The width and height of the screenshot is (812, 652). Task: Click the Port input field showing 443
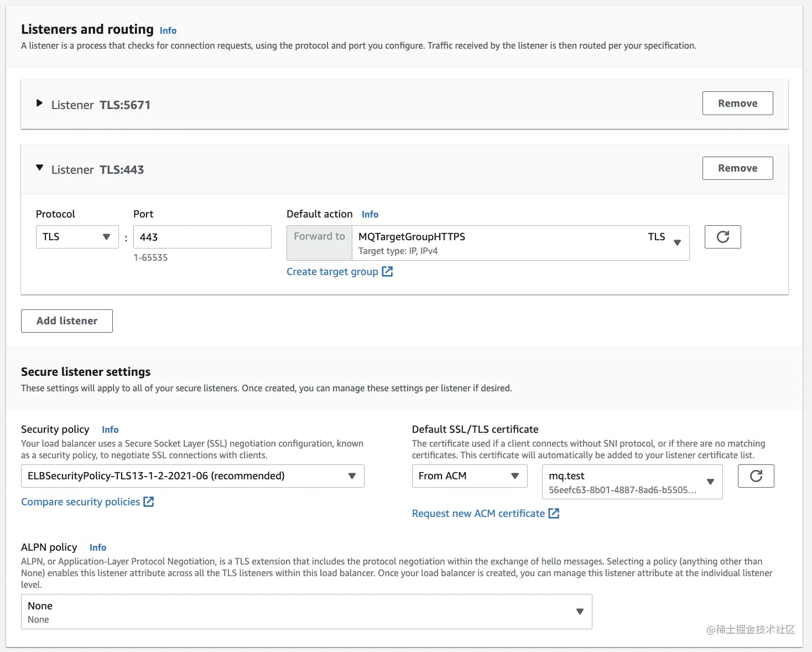click(x=202, y=237)
